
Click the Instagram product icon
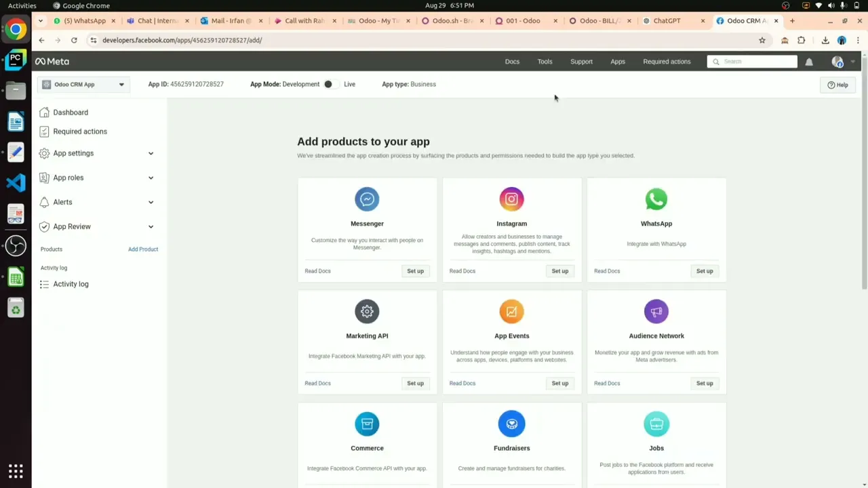coord(511,199)
